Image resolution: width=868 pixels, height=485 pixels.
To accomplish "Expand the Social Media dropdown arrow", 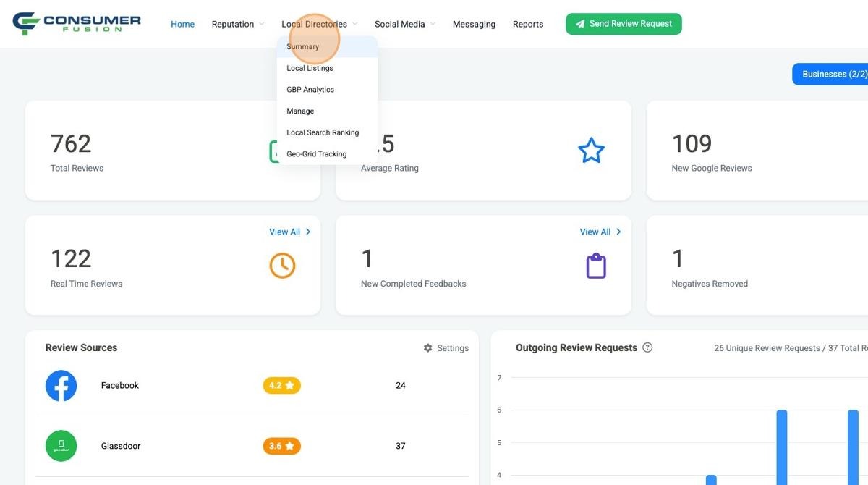I will tap(433, 25).
